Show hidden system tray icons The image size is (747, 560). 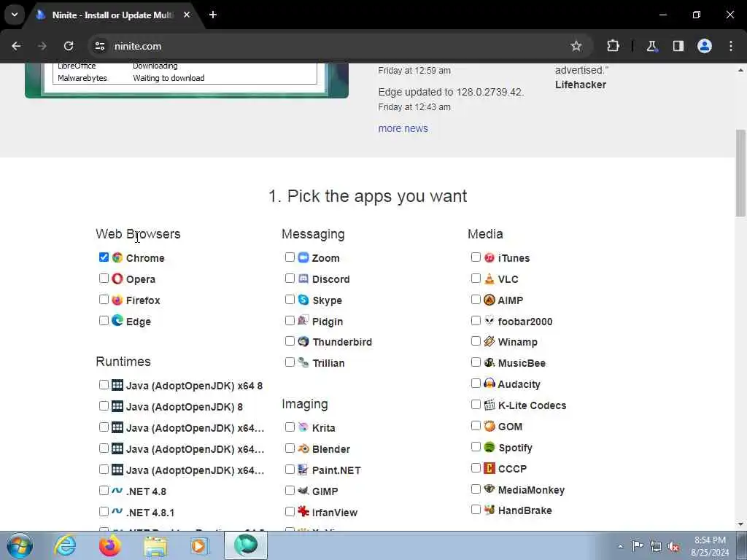pyautogui.click(x=620, y=546)
